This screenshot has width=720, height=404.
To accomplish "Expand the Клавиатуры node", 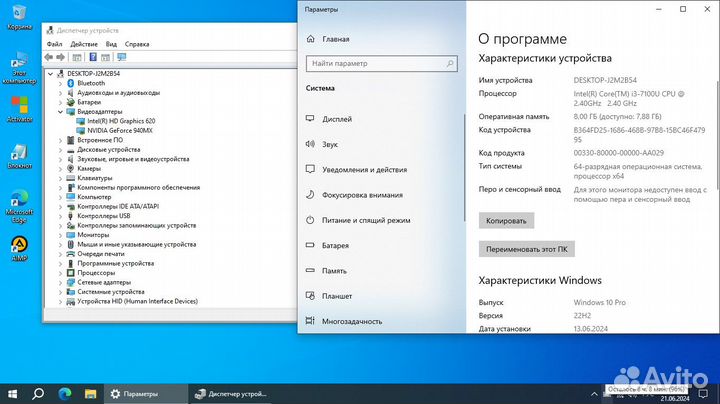I will pyautogui.click(x=60, y=178).
